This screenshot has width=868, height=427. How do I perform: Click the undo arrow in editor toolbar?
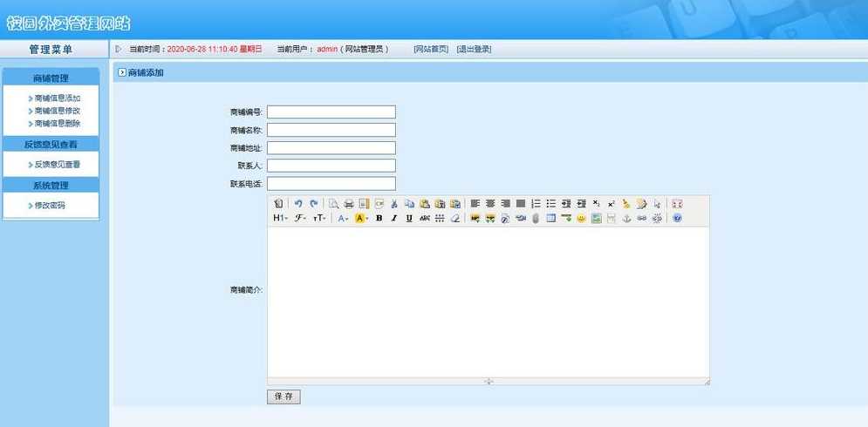tap(298, 204)
